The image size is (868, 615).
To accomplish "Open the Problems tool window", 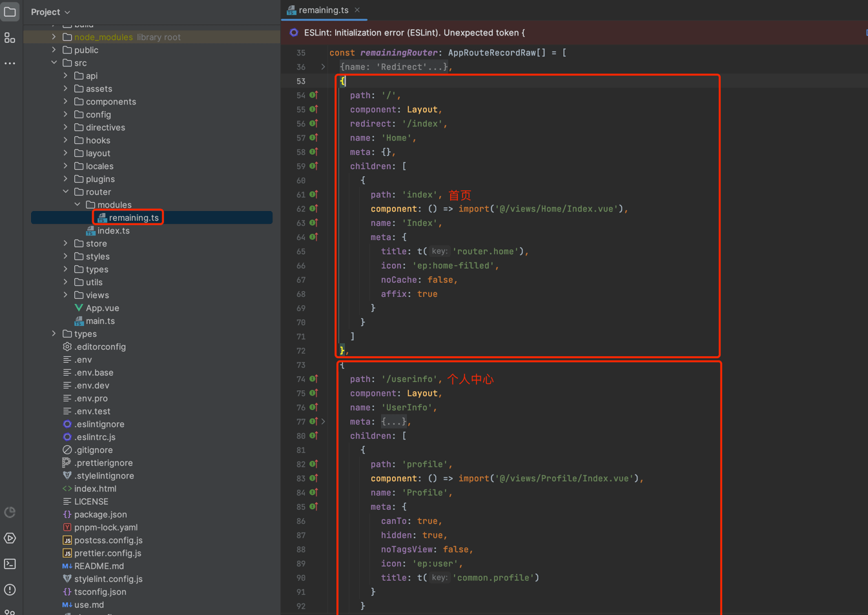I will [x=10, y=590].
